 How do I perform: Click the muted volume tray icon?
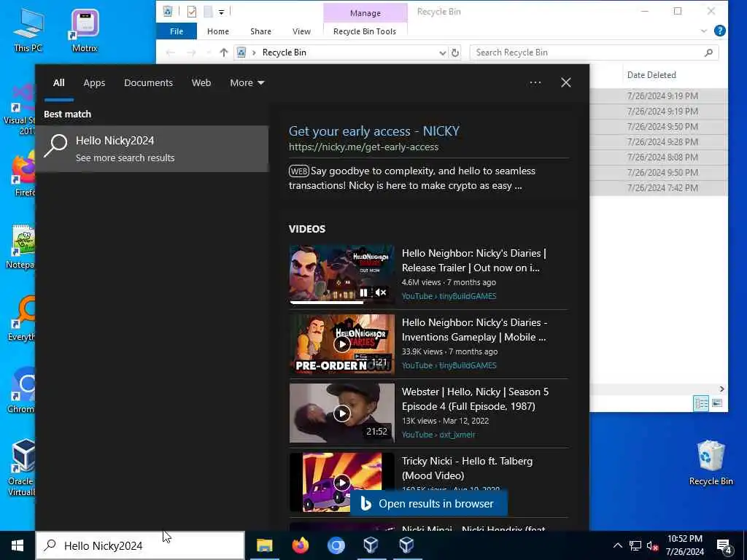click(652, 545)
